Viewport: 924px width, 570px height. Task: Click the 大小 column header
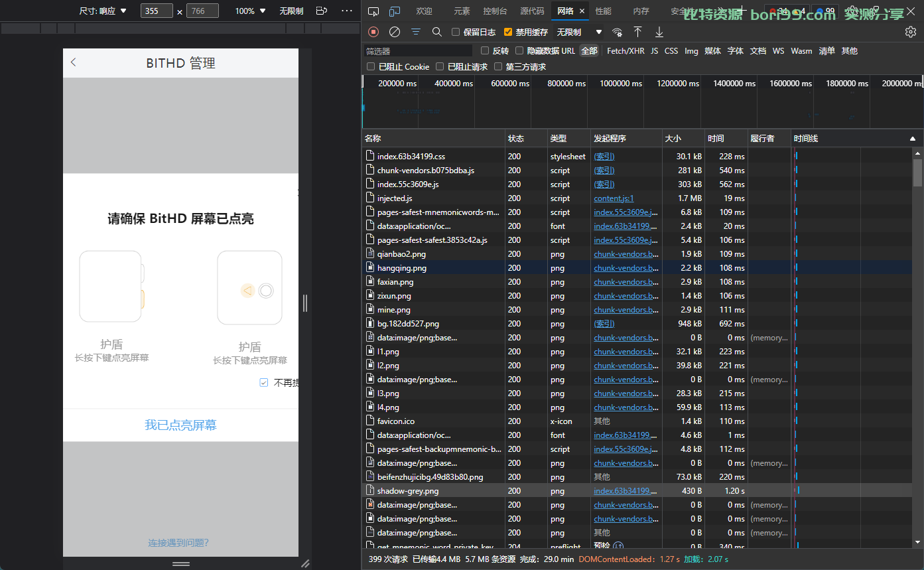click(x=683, y=139)
